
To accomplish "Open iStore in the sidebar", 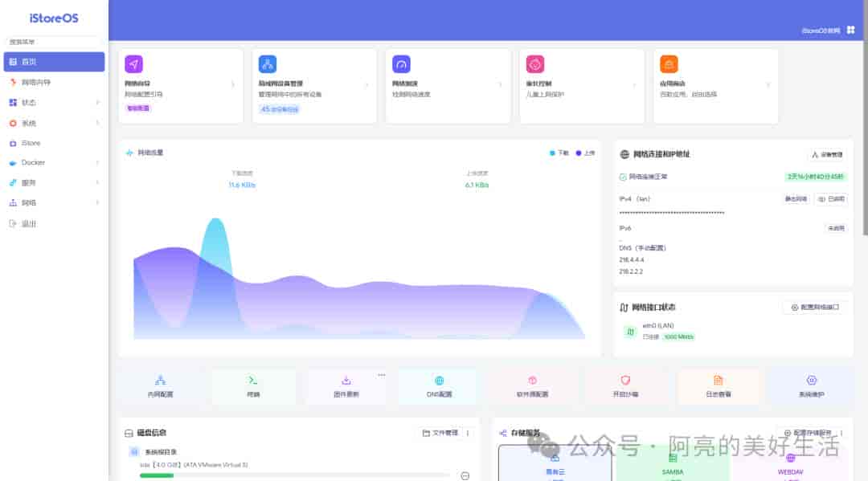I will [54, 143].
